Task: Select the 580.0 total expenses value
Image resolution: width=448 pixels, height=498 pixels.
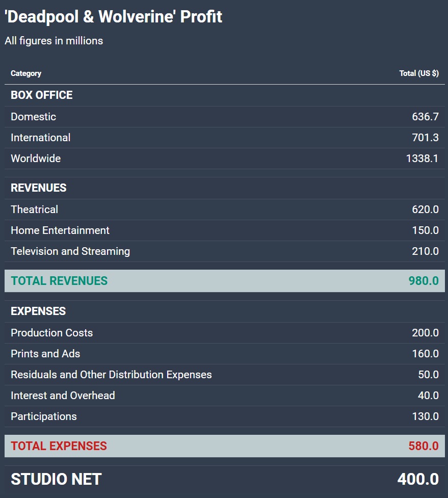Action: 424,446
